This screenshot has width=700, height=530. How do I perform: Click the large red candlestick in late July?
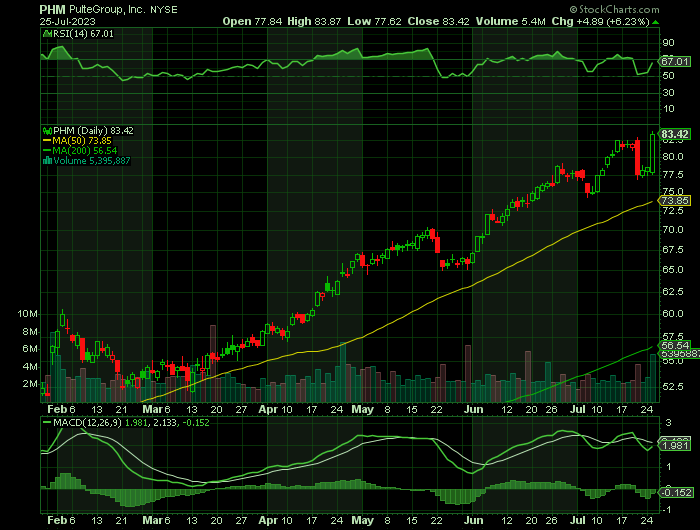638,158
